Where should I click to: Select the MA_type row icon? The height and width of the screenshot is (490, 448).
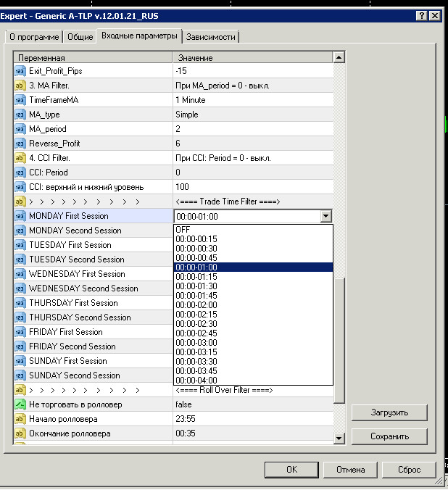[20, 115]
